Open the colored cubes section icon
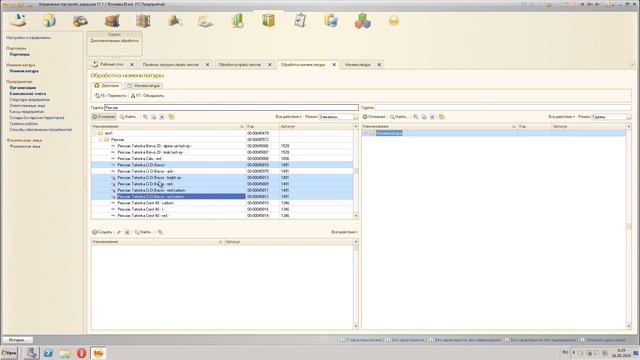640x360 pixels. 362,21
